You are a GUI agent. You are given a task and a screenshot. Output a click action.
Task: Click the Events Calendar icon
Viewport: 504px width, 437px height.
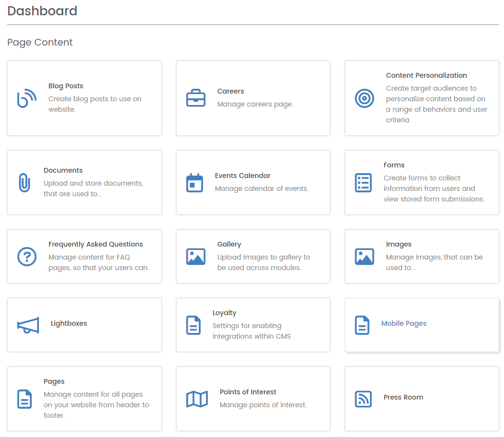coord(194,182)
